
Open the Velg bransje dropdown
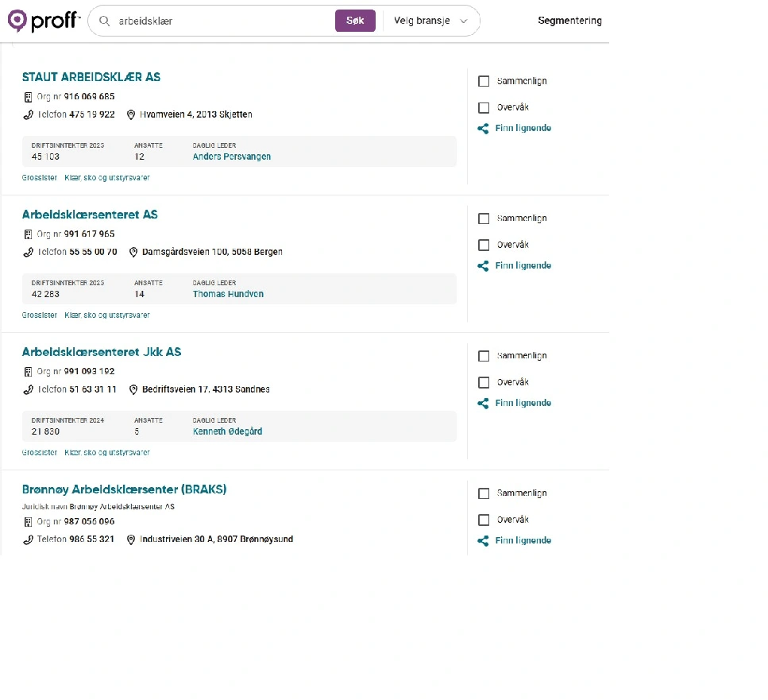pyautogui.click(x=430, y=21)
